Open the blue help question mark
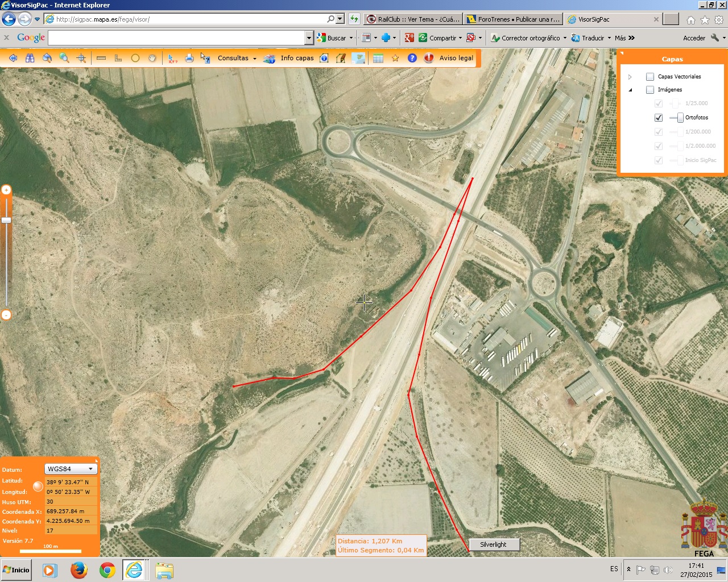The width and height of the screenshot is (728, 582). click(x=412, y=58)
